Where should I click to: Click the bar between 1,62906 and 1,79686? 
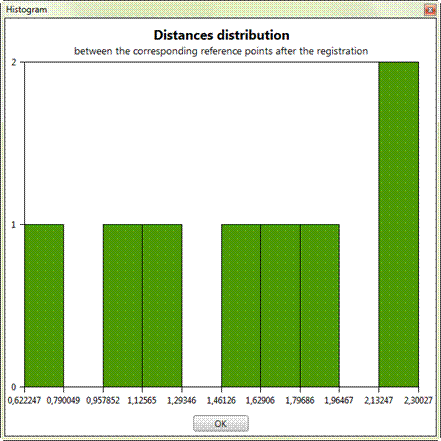point(280,305)
